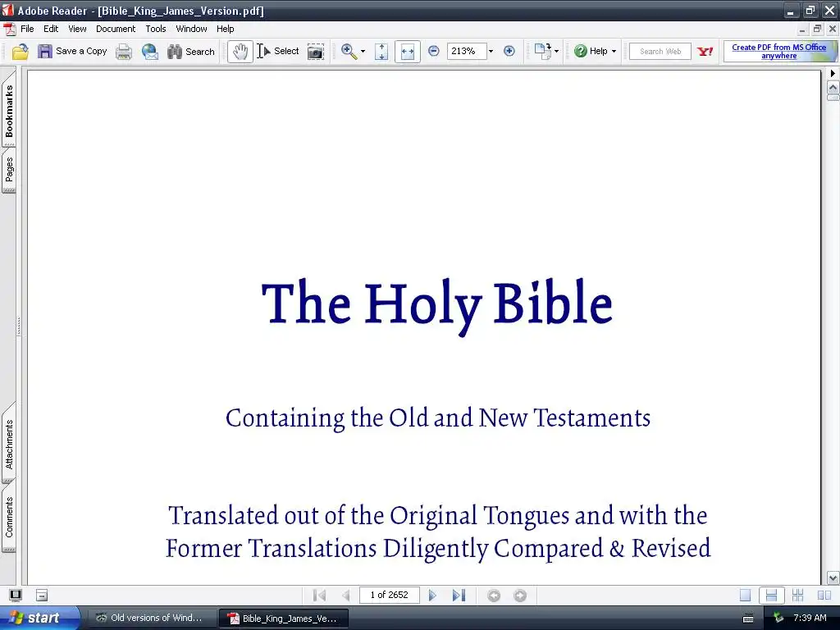Click the Zoom Out minus button
This screenshot has width=840, height=630.
point(434,52)
